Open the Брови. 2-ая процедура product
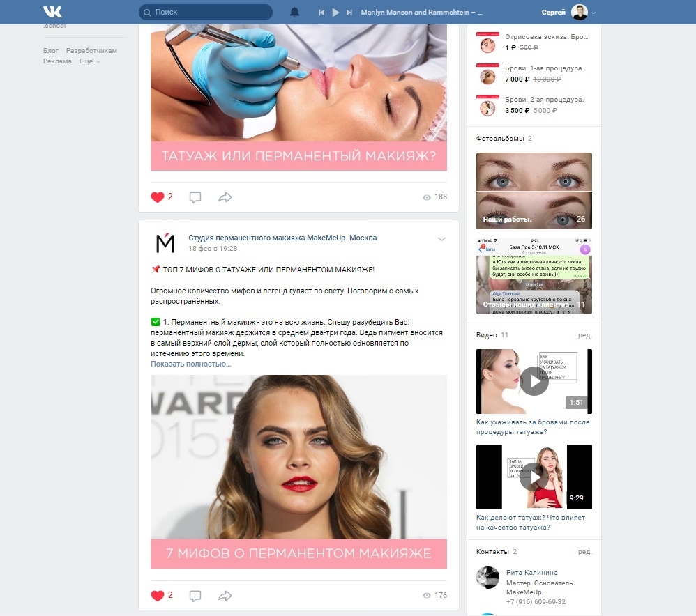The width and height of the screenshot is (696, 616). tap(544, 100)
